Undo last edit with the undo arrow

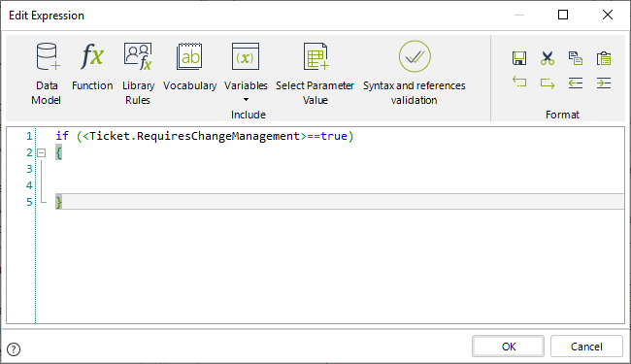pyautogui.click(x=519, y=83)
